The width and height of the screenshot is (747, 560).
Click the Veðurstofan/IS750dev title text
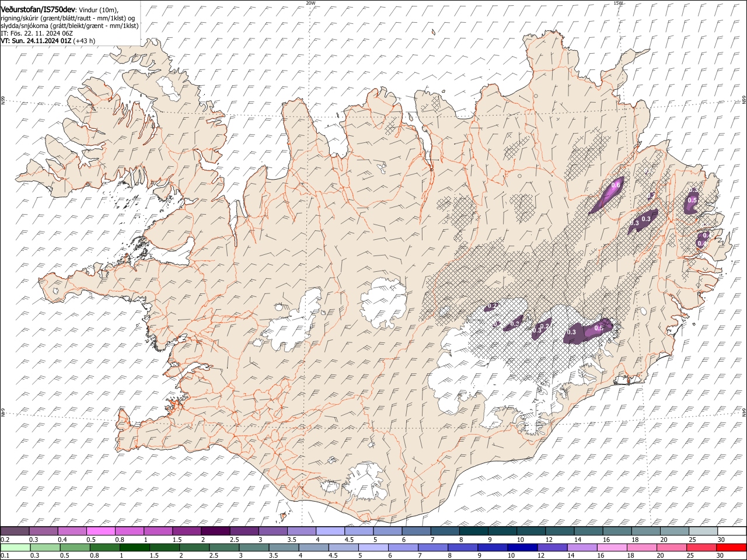point(38,10)
